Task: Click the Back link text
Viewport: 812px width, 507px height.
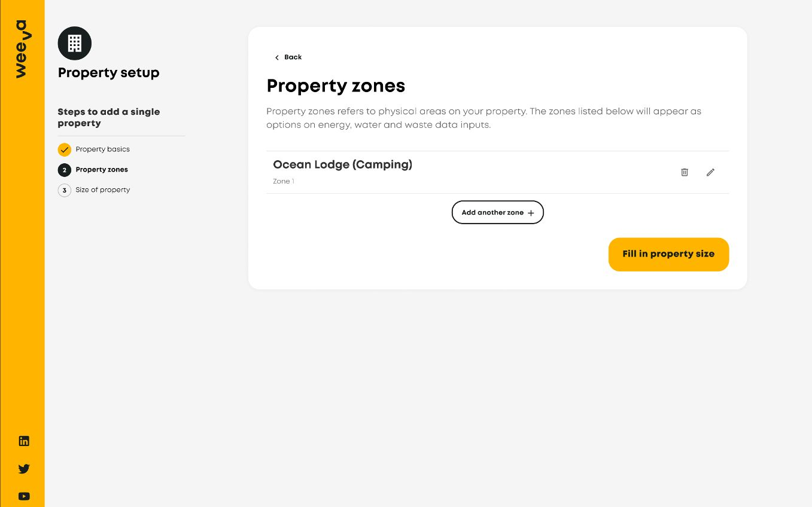Action: [x=293, y=57]
